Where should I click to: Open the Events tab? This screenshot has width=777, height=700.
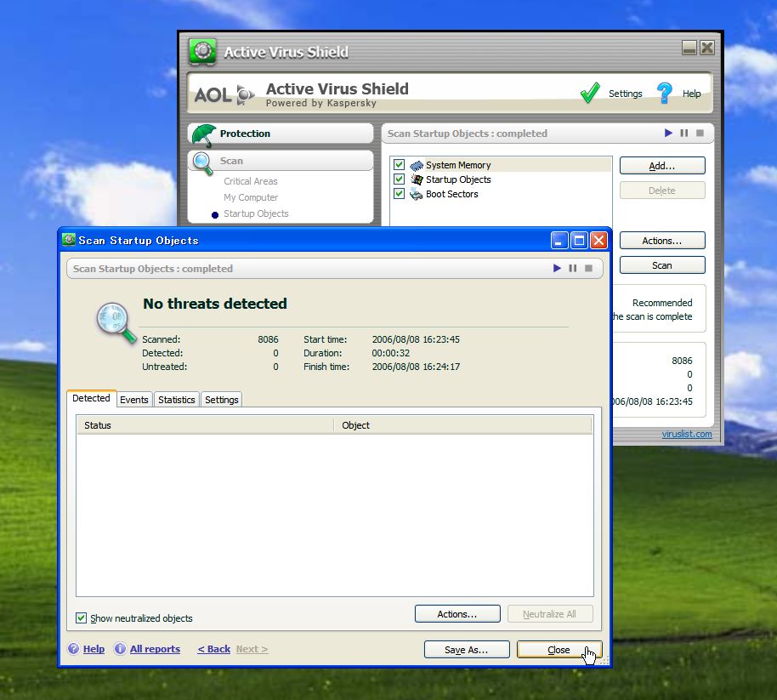coord(134,400)
